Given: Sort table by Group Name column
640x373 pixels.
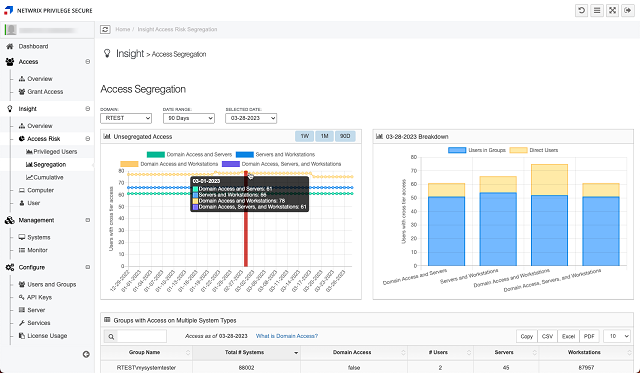Looking at the screenshot, I should (x=147, y=353).
